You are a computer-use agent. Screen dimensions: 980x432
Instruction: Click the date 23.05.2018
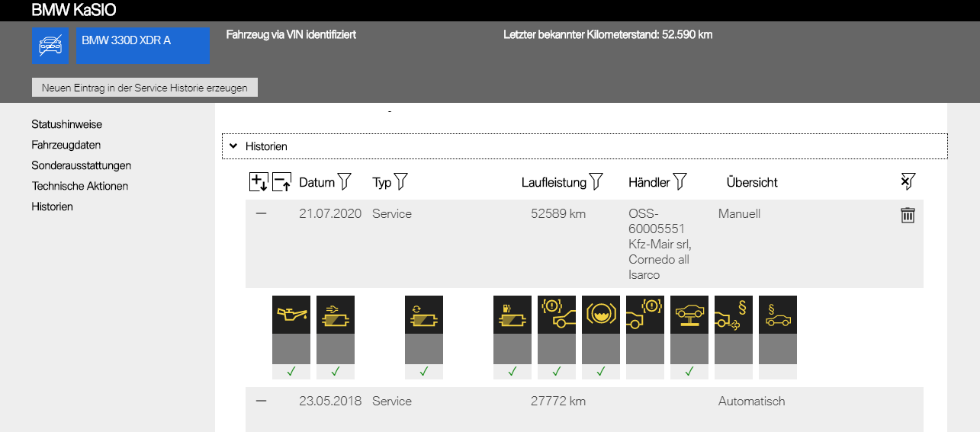[330, 402]
